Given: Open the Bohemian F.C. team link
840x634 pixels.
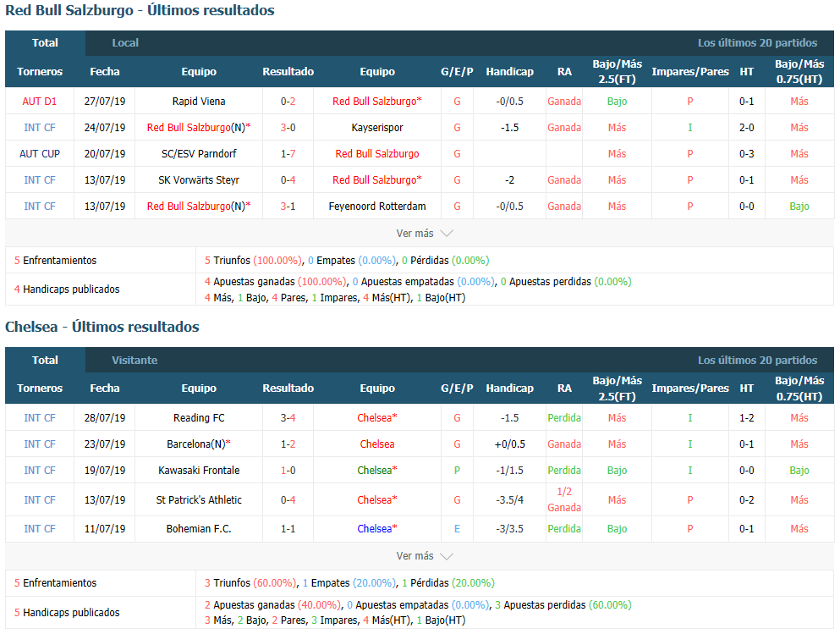Looking at the screenshot, I should click(199, 529).
